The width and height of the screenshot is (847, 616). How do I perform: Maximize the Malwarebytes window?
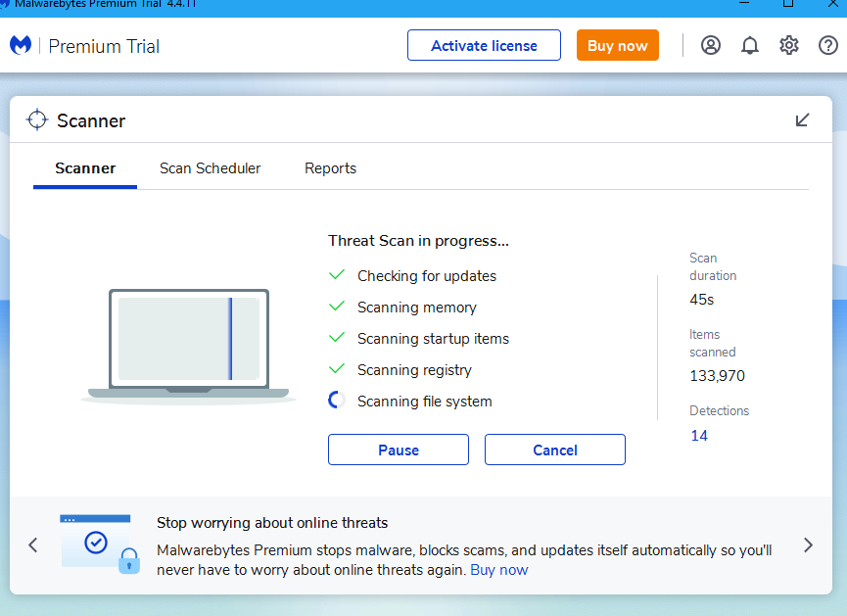click(x=788, y=3)
